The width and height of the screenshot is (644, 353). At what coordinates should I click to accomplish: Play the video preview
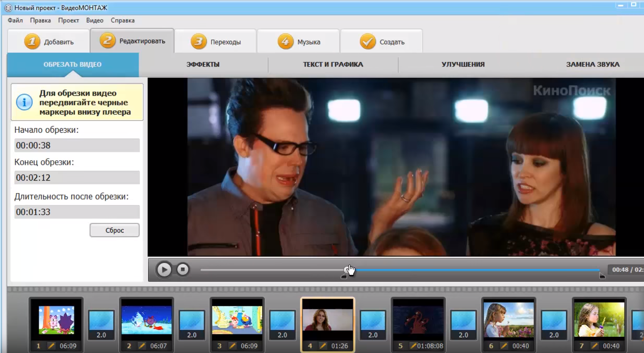(164, 270)
